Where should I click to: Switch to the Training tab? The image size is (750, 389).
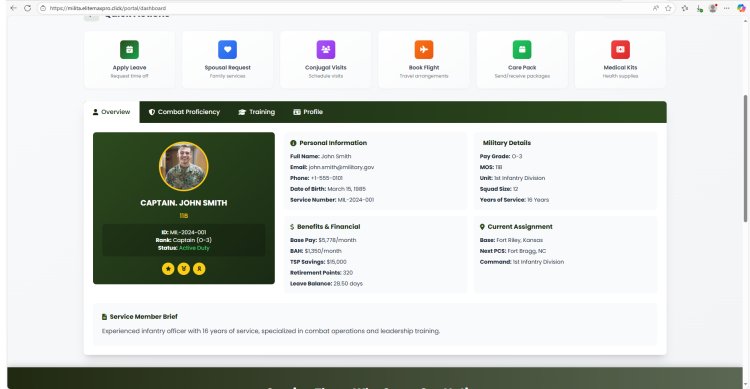(x=256, y=112)
